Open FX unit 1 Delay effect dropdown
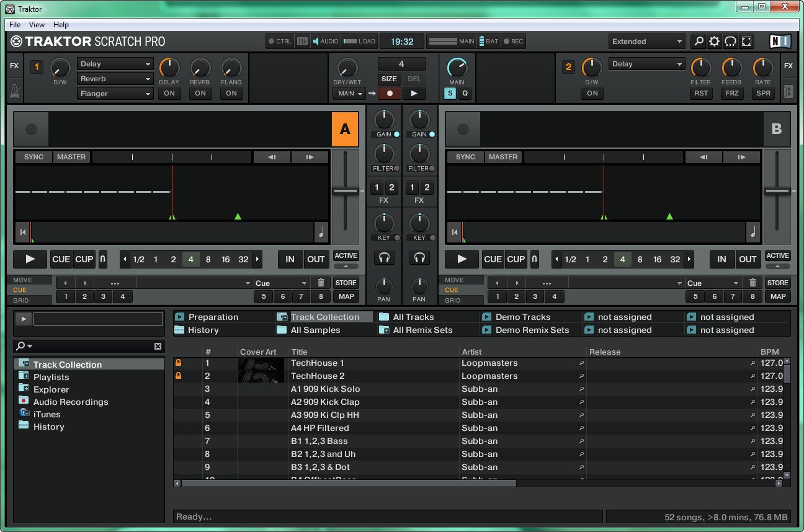This screenshot has height=532, width=804. pyautogui.click(x=115, y=64)
